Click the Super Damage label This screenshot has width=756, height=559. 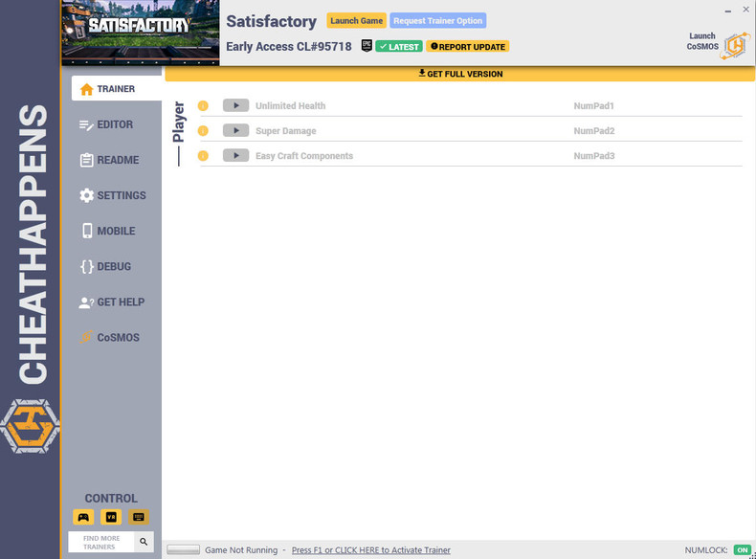tap(286, 131)
